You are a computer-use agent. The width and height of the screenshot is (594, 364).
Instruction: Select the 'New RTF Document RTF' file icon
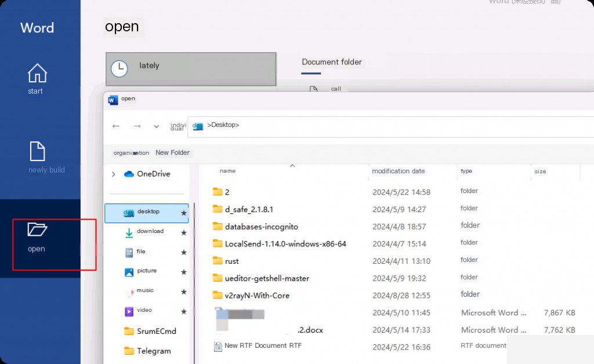[x=218, y=347]
